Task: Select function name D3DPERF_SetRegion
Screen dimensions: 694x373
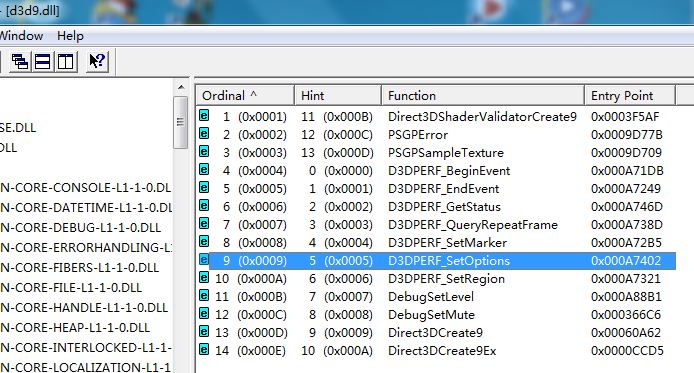Action: [x=446, y=279]
